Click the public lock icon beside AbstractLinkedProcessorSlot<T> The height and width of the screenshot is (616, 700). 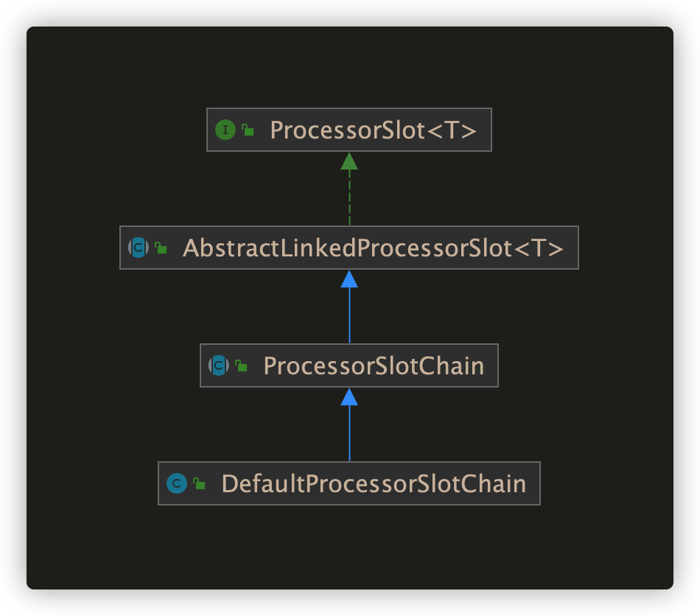[161, 248]
